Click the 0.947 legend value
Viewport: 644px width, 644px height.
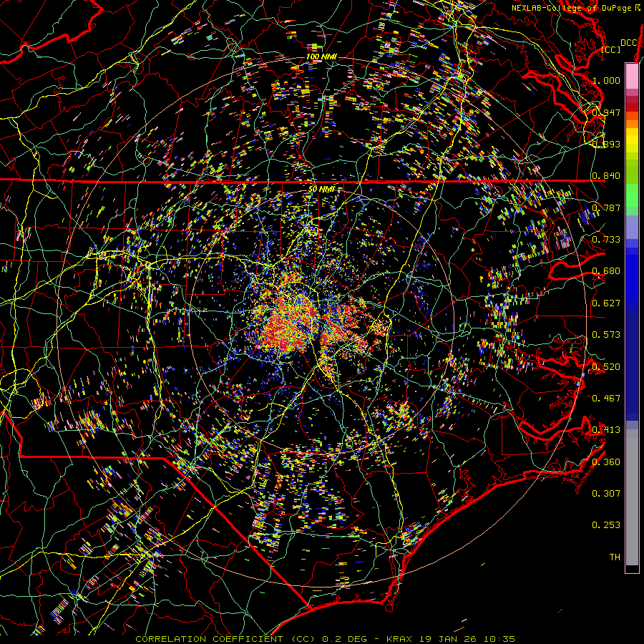click(606, 112)
